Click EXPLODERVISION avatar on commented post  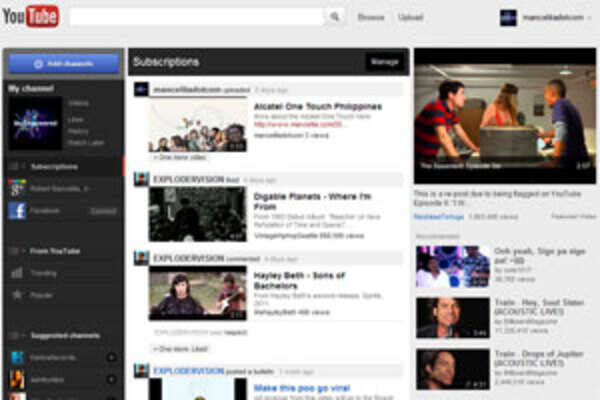coord(141,258)
